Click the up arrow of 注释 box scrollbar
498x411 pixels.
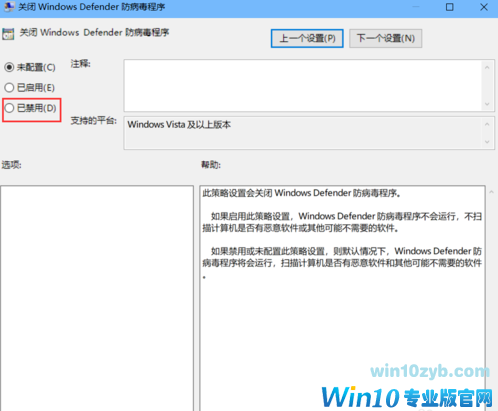point(487,68)
